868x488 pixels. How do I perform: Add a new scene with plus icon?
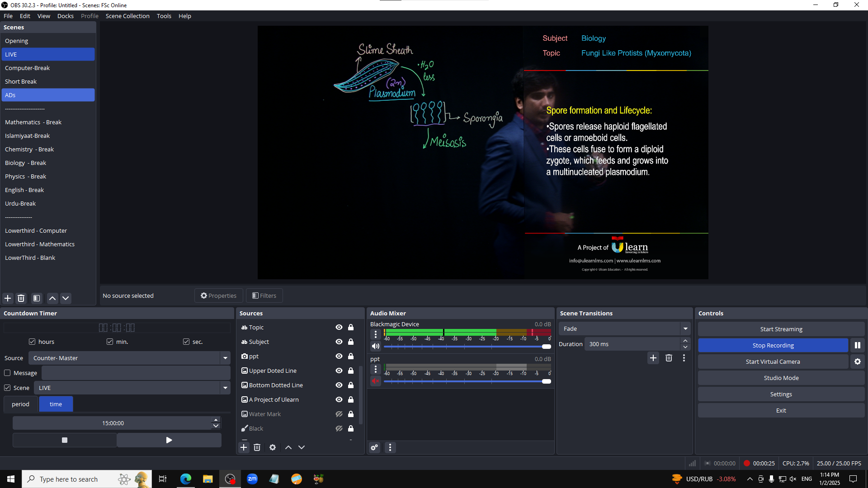point(8,298)
